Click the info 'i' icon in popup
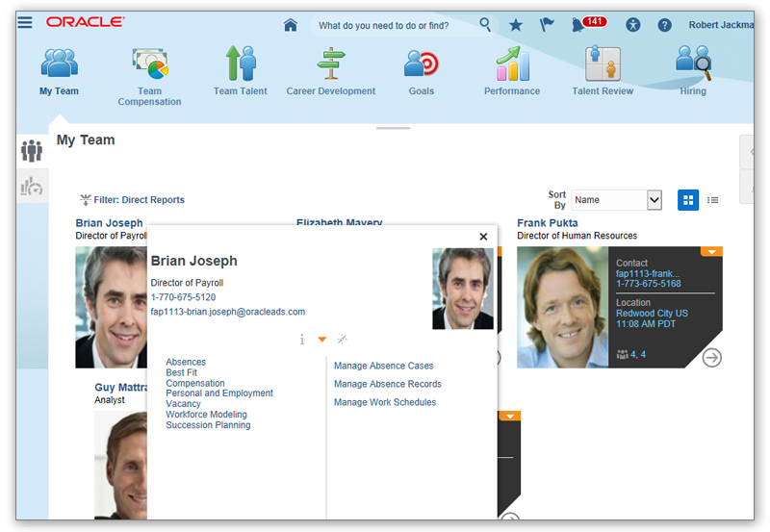Image resolution: width=770 pixels, height=532 pixels. pos(302,340)
